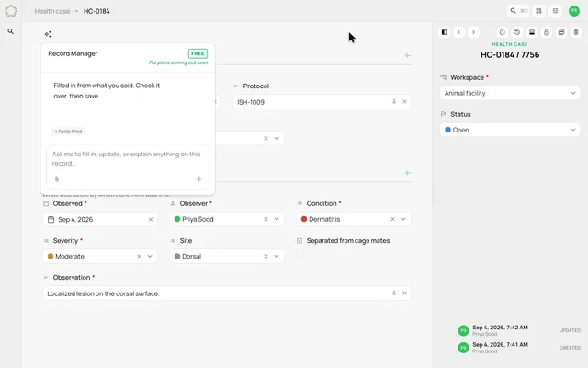Clear the Dermatitis condition selection
Image resolution: width=588 pixels, height=368 pixels.
392,219
